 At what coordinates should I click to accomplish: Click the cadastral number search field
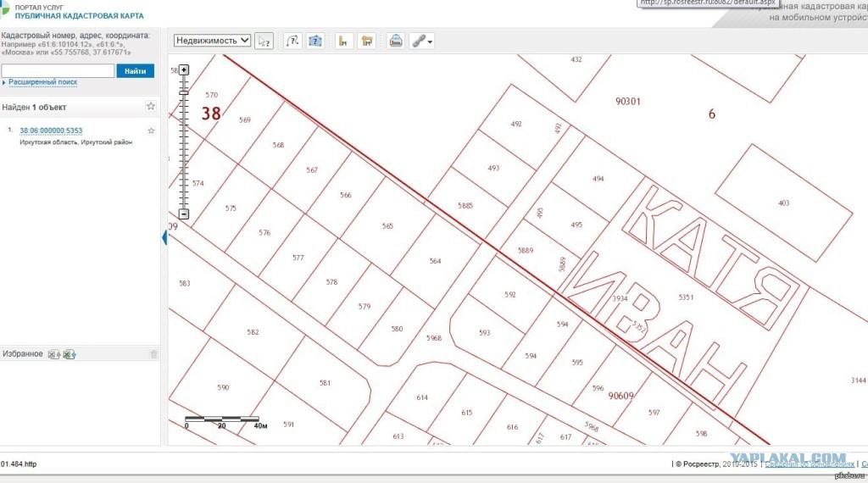pyautogui.click(x=58, y=71)
